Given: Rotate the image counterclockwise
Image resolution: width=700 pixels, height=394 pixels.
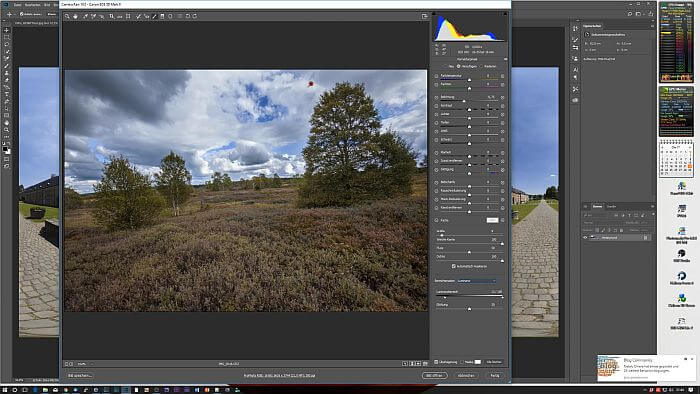Looking at the screenshot, I should [188, 16].
